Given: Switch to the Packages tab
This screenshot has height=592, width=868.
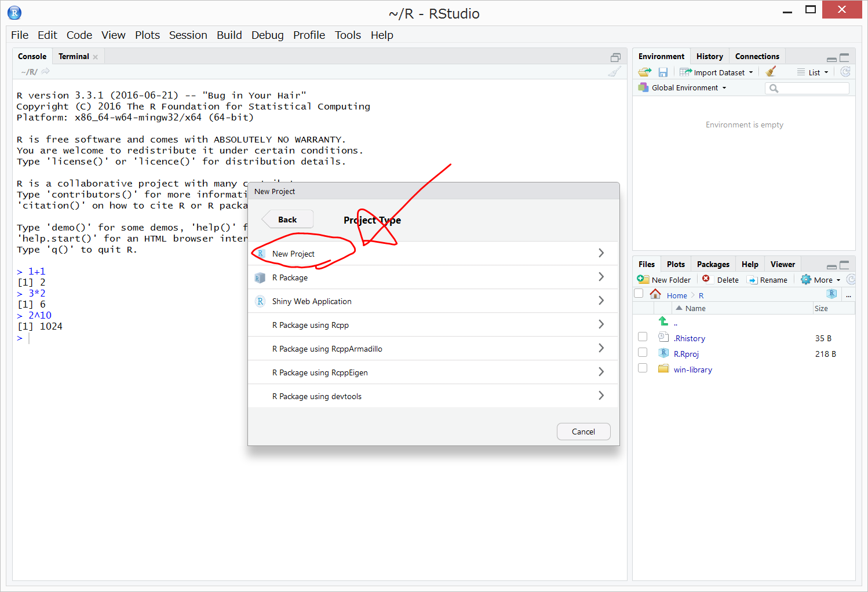Looking at the screenshot, I should tap(713, 264).
